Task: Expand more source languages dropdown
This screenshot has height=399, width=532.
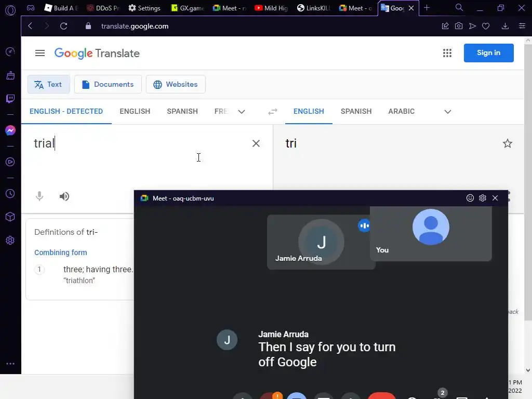Action: click(242, 112)
